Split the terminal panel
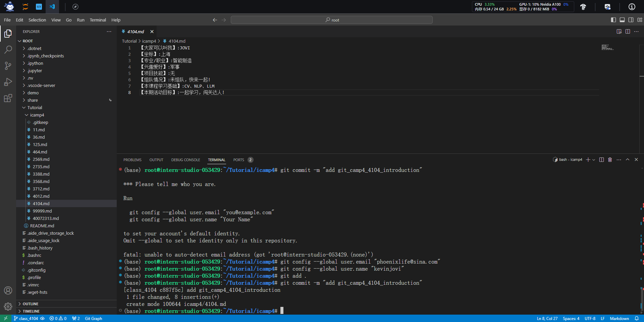644x322 pixels. coord(601,160)
